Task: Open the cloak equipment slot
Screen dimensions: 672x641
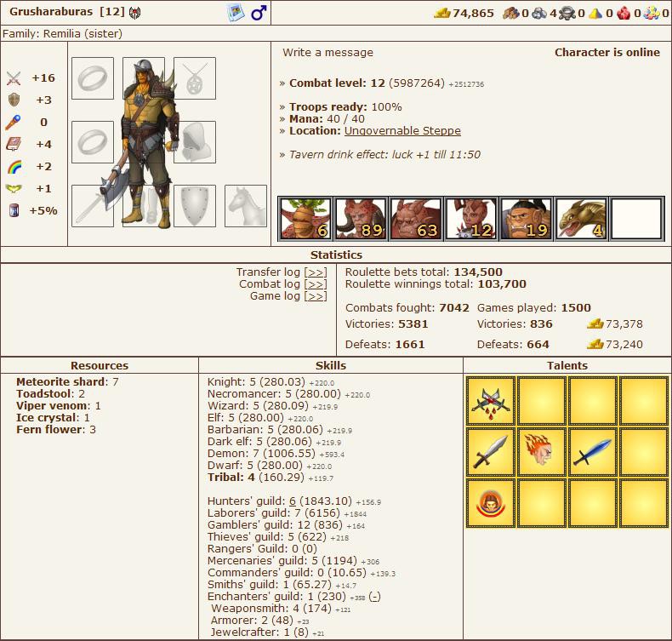Action: pos(195,142)
